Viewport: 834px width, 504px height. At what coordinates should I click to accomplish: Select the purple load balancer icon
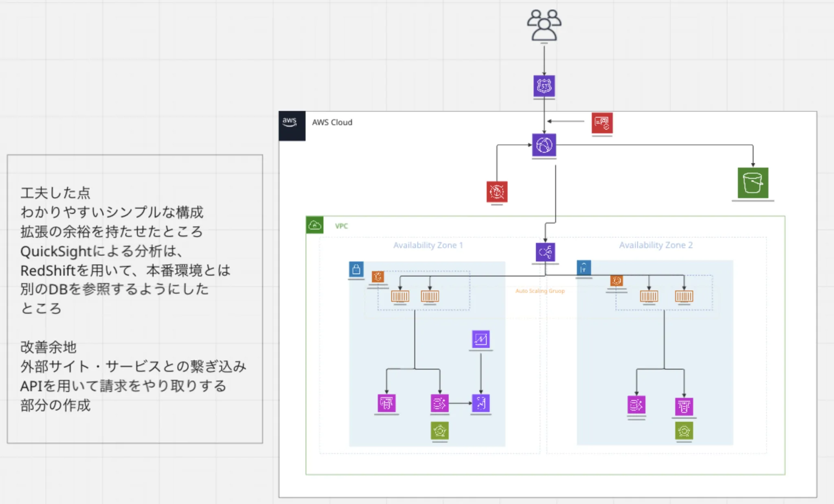tap(545, 252)
